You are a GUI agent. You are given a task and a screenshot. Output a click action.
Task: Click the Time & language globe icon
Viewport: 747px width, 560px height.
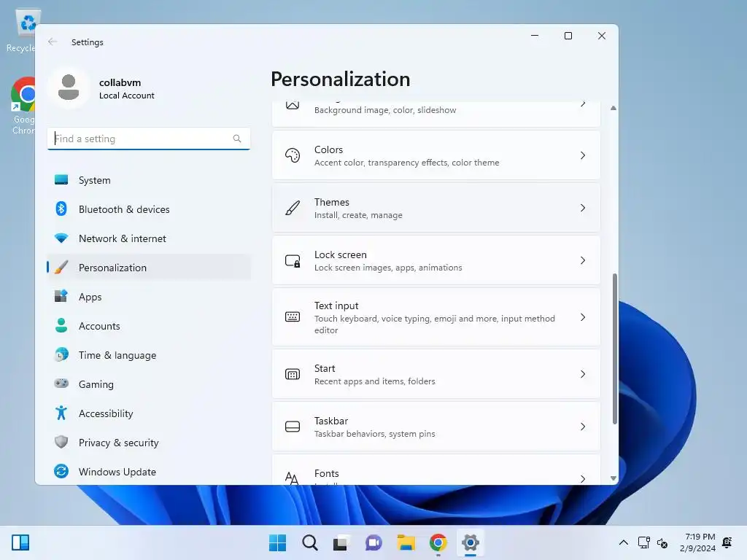(x=61, y=355)
